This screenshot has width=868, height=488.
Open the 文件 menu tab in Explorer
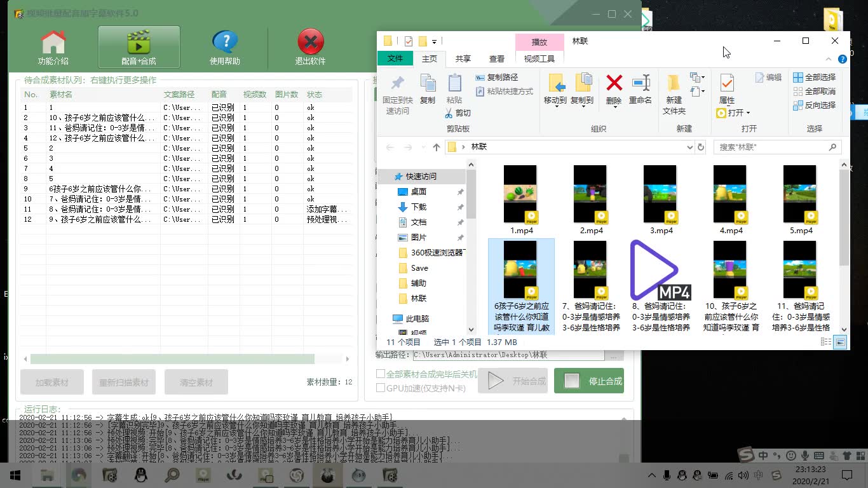coord(395,58)
